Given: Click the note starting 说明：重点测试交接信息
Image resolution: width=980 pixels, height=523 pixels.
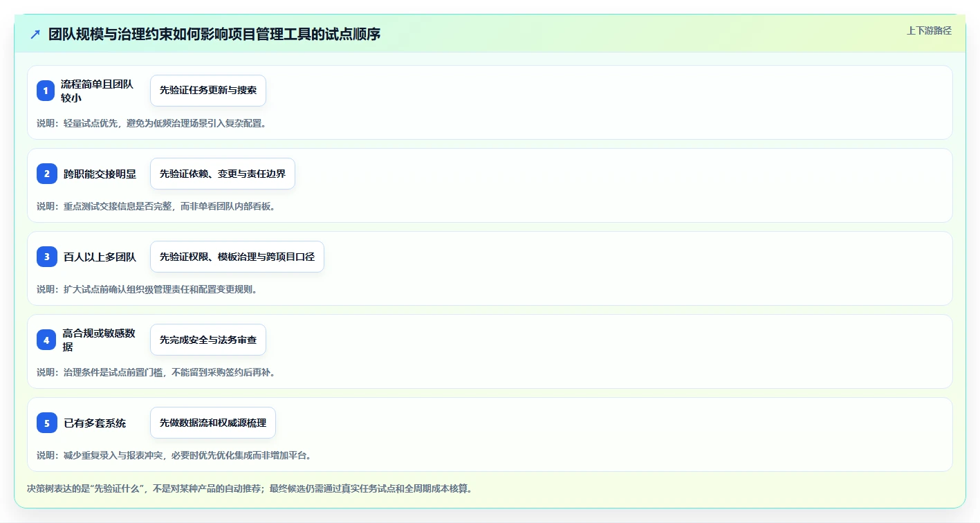Looking at the screenshot, I should tap(156, 206).
